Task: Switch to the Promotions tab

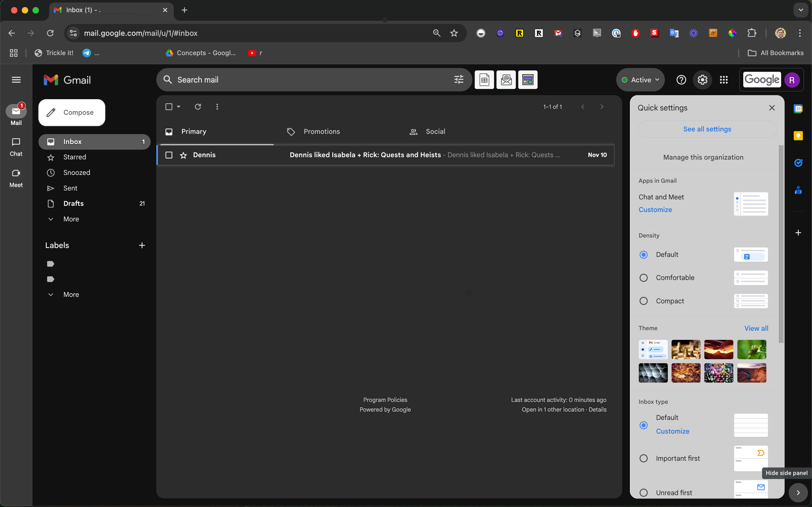Action: pos(321,131)
